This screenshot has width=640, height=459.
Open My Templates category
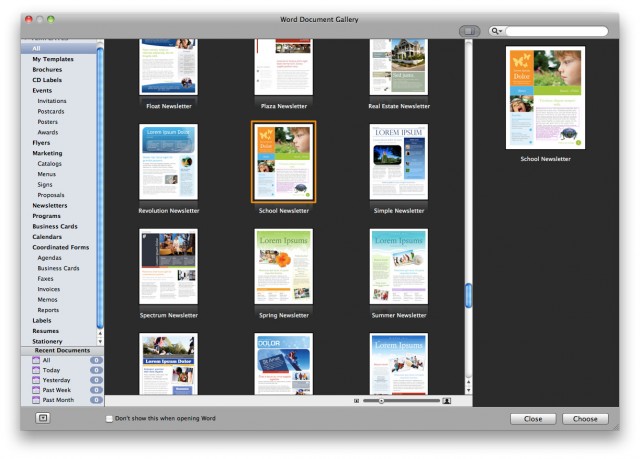tap(53, 59)
